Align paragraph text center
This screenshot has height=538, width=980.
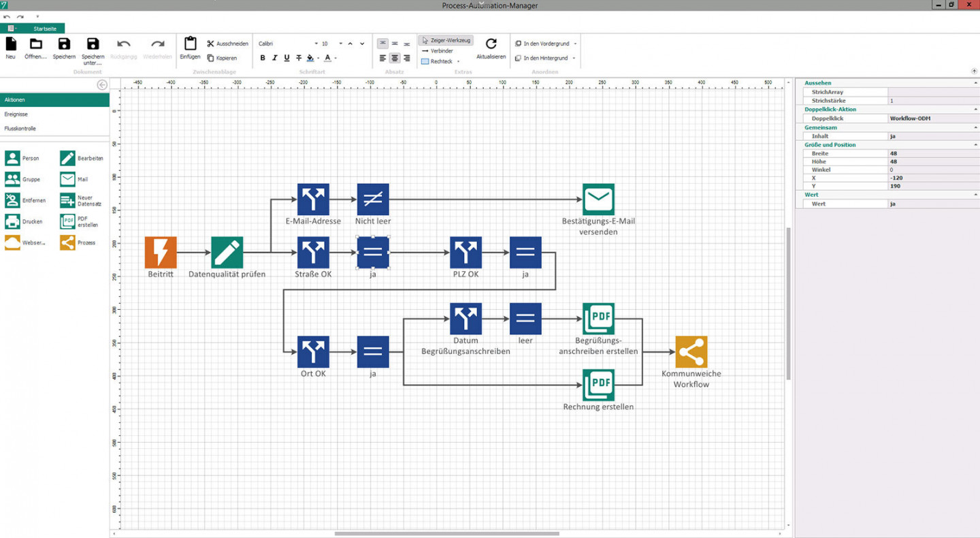(395, 58)
